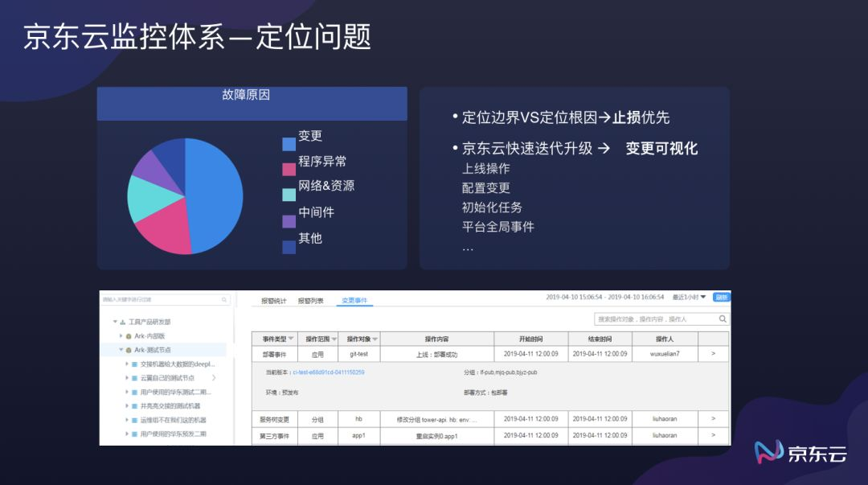Collapse the wuxuelian7 row detail arrow
Viewport: 868px width, 485px height.
(713, 354)
